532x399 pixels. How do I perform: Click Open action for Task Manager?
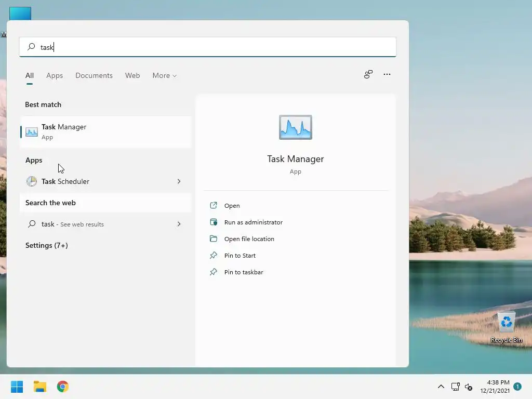click(x=232, y=206)
